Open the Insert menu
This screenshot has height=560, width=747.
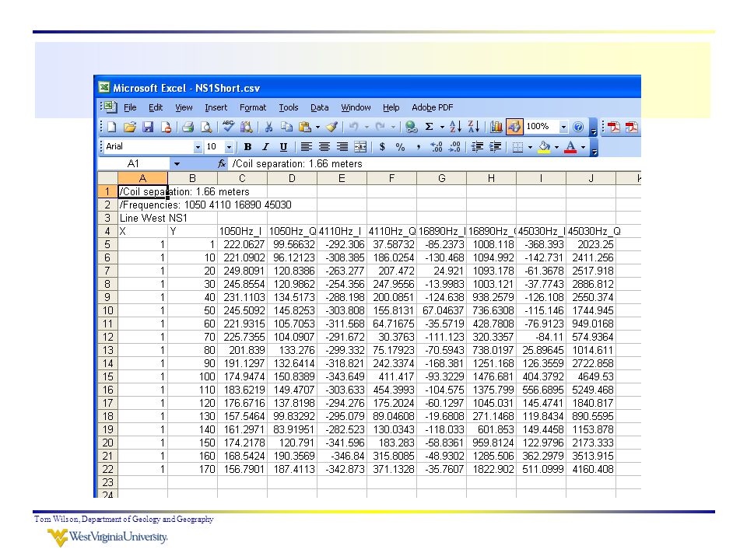pos(216,107)
